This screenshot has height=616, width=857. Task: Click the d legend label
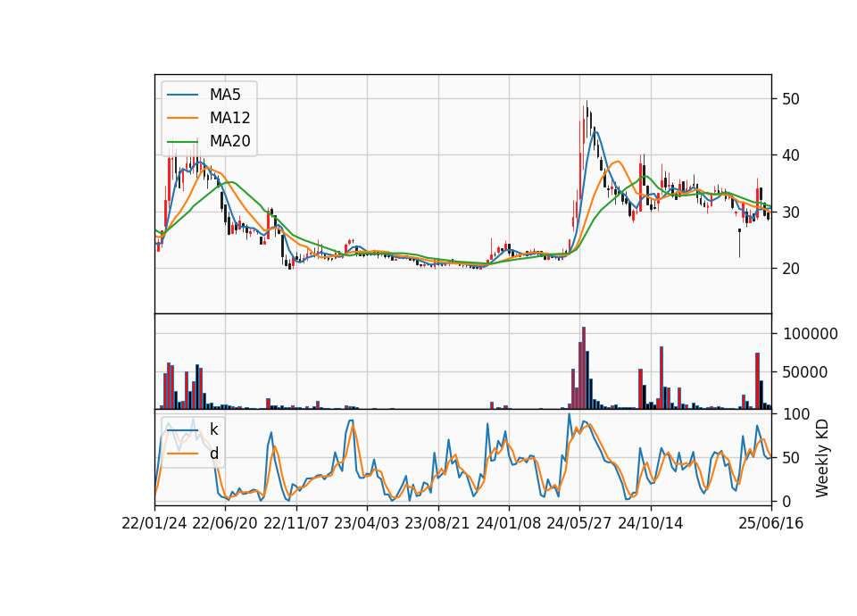[x=213, y=454]
